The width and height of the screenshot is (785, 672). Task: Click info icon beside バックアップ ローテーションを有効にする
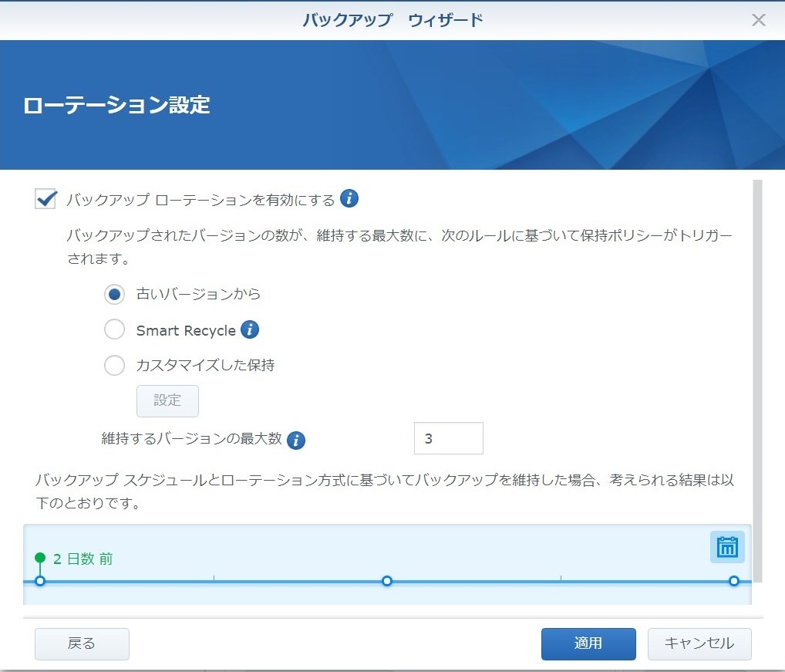coord(349,199)
